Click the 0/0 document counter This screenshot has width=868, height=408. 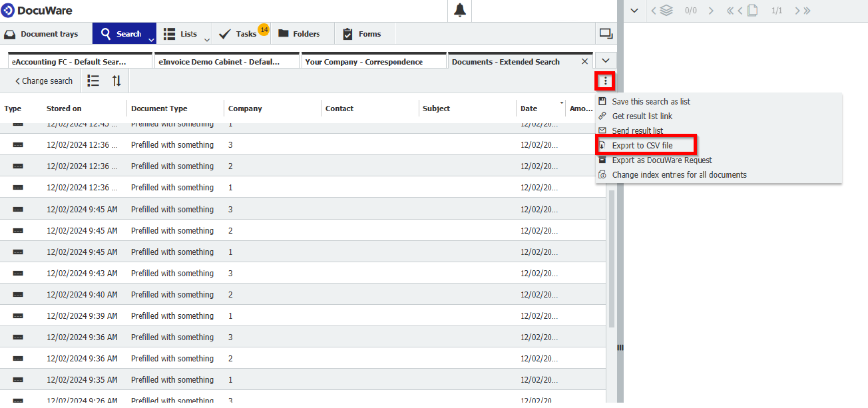point(690,11)
